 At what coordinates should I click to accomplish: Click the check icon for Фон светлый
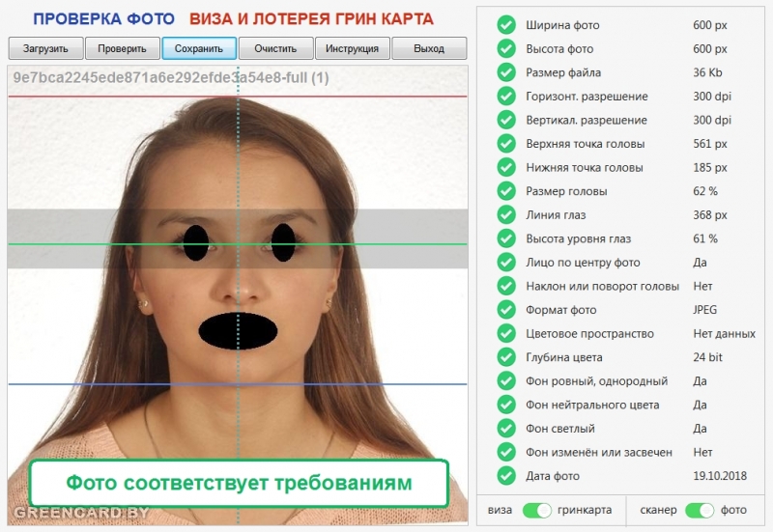[x=506, y=428]
